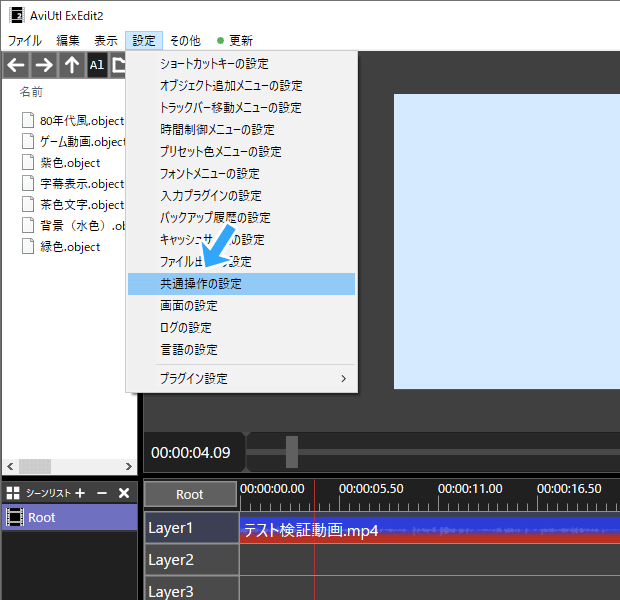The image size is (620, 600).
Task: Click timeline ruler at 00:00:05.50
Action: [x=371, y=489]
